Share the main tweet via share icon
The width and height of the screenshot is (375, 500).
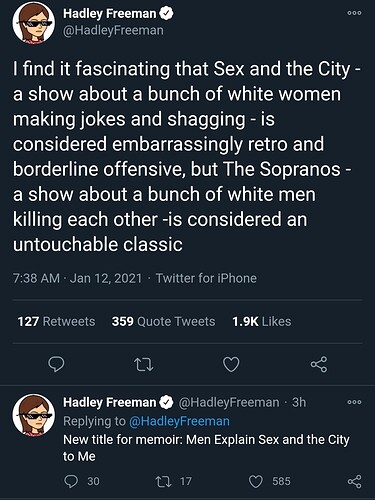pos(319,364)
